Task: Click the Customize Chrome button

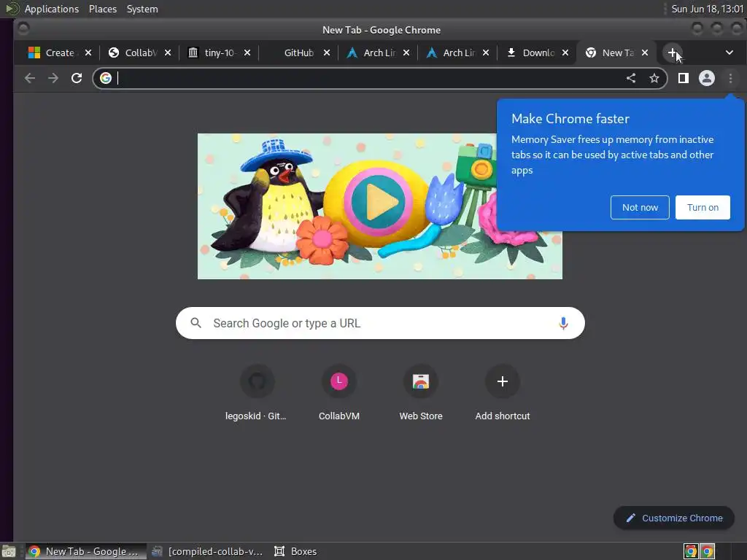Action: (x=673, y=518)
